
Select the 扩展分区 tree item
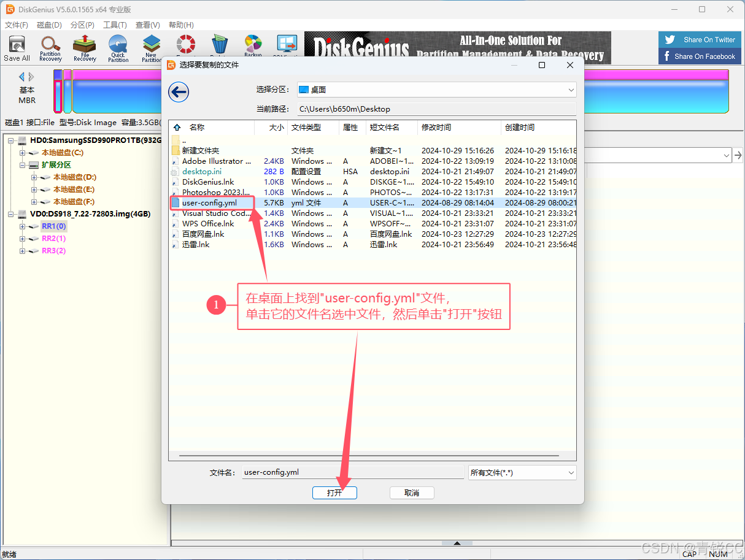click(x=56, y=165)
